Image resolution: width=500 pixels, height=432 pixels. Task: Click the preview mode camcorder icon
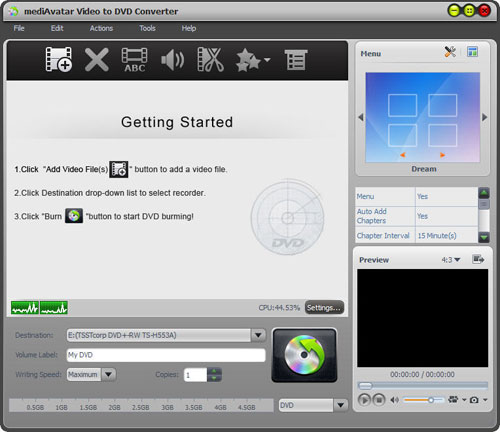[453, 399]
